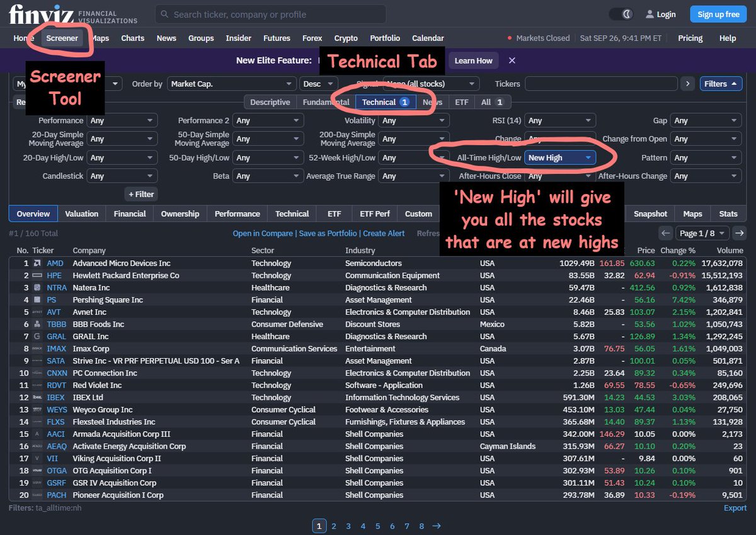
Task: Open the Pricing link
Action: [690, 38]
